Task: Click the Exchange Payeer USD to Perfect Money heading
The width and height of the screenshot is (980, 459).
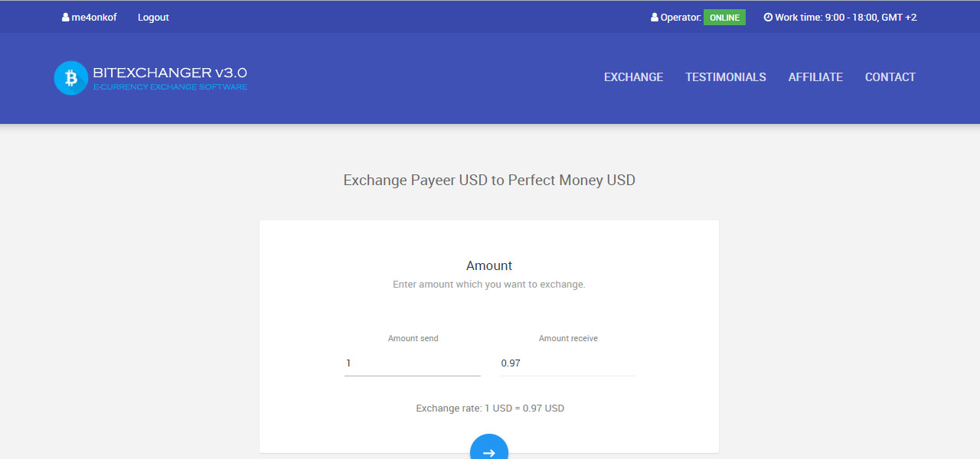Action: (489, 181)
